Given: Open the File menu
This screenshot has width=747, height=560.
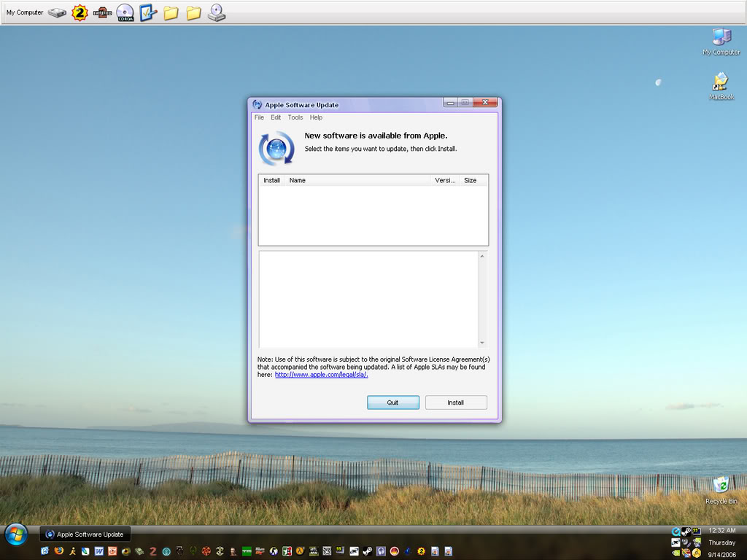Looking at the screenshot, I should point(259,117).
